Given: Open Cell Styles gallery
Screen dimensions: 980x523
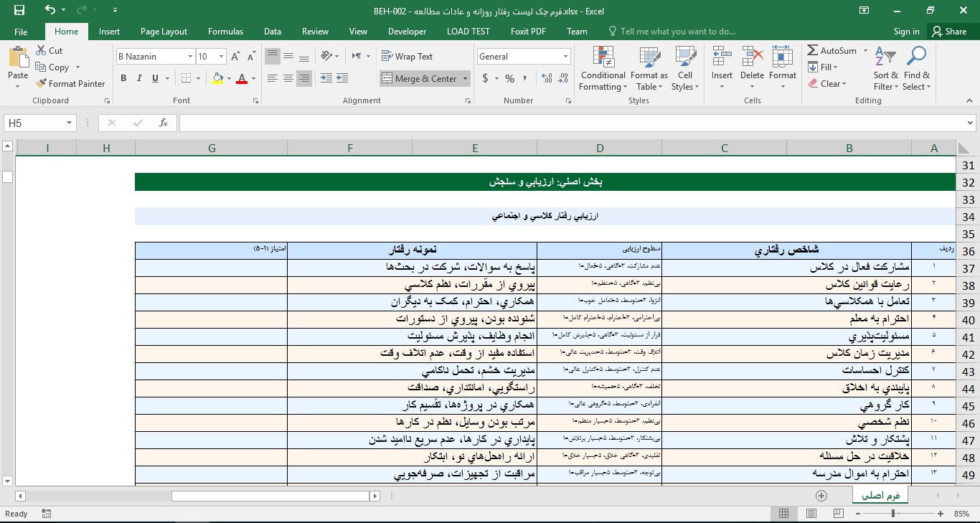Looking at the screenshot, I should click(x=685, y=69).
